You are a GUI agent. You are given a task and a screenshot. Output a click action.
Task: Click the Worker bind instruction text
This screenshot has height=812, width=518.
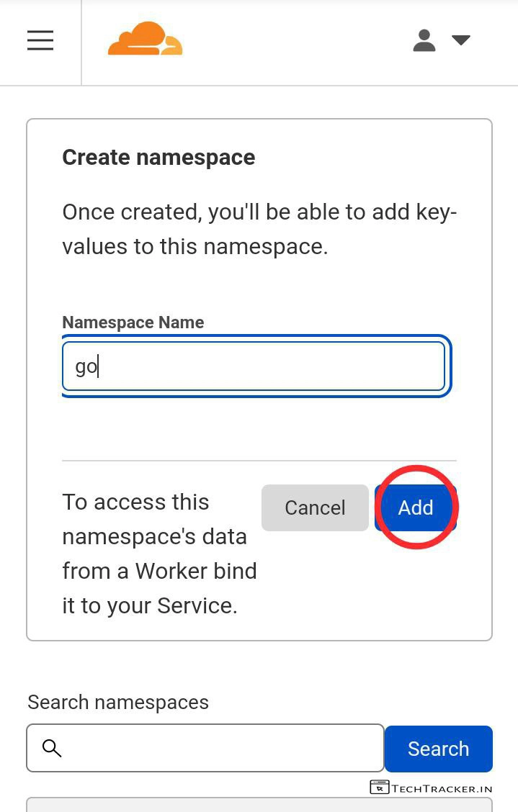pyautogui.click(x=159, y=554)
